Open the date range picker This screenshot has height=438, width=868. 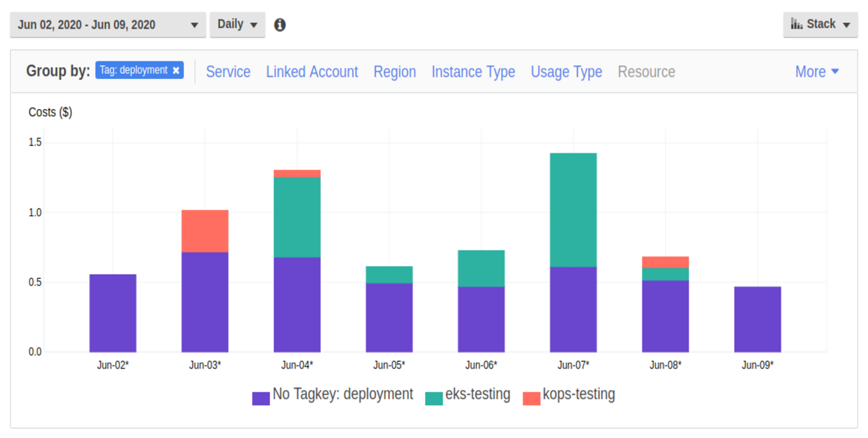(x=108, y=25)
